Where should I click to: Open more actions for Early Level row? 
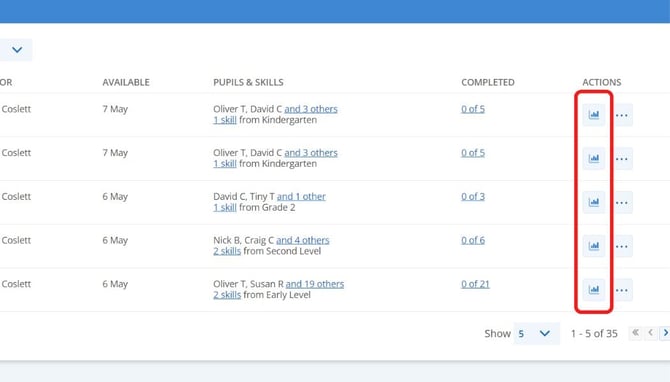point(622,290)
